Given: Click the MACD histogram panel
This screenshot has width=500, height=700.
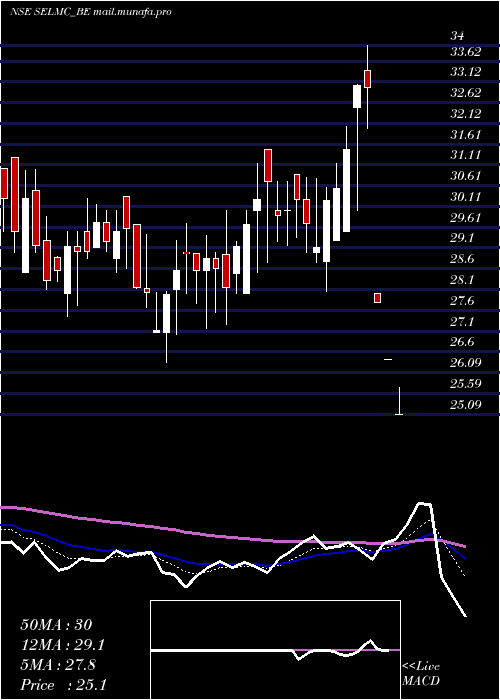Looking at the screenshot, I should (275, 650).
